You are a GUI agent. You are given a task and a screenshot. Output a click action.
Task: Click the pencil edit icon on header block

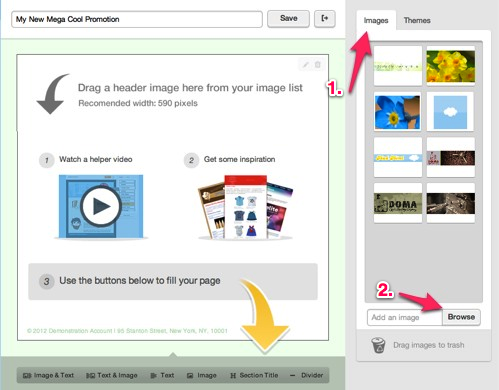305,65
